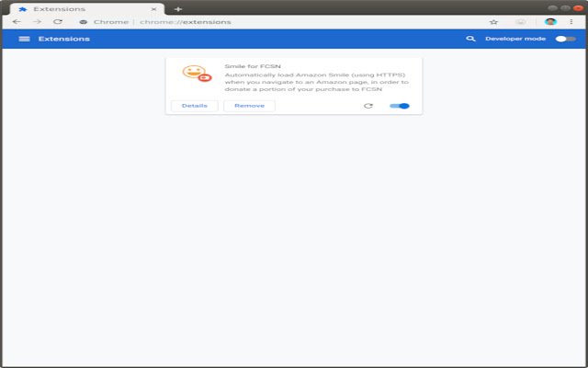
Task: Close the Extensions tab
Action: [x=153, y=9]
